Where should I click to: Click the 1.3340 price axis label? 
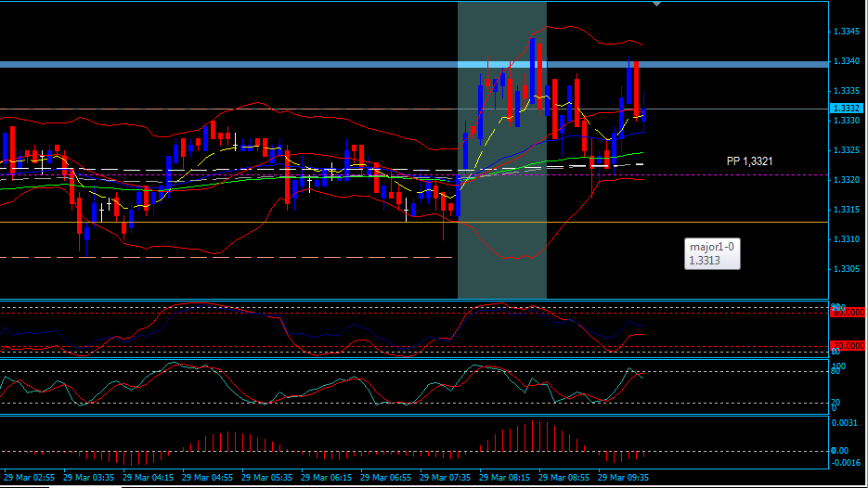point(847,61)
